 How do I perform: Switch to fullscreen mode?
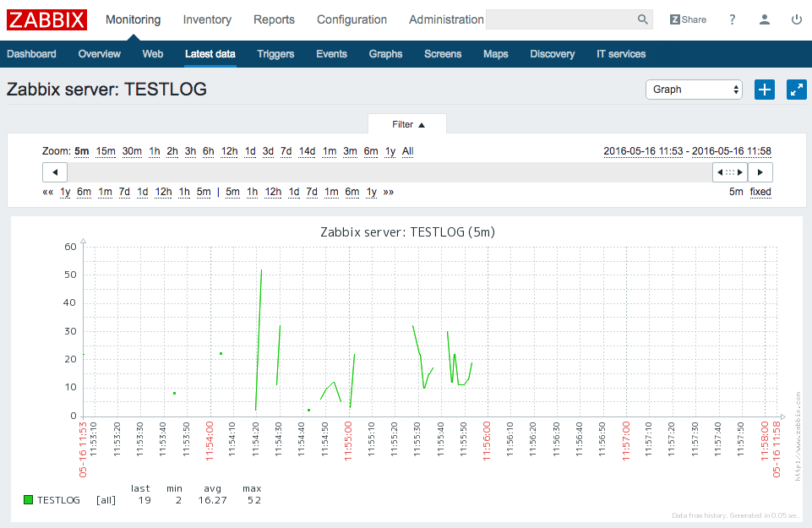point(797,90)
